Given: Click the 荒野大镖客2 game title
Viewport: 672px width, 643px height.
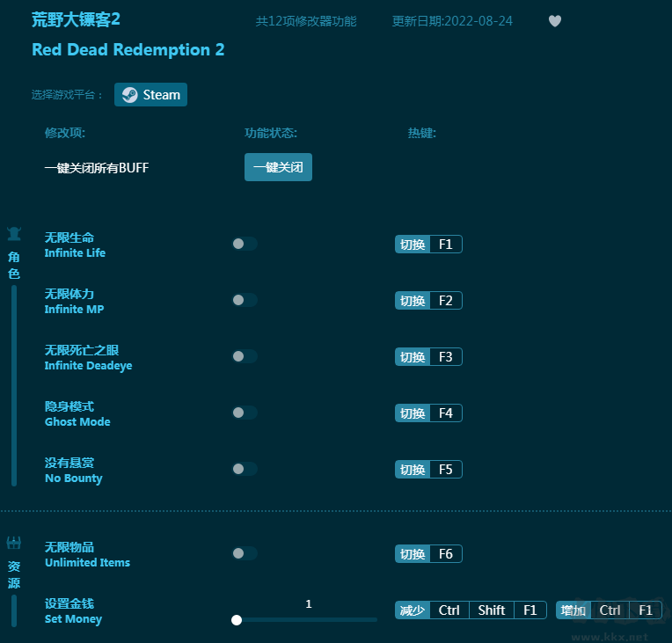Looking at the screenshot, I should pyautogui.click(x=76, y=19).
